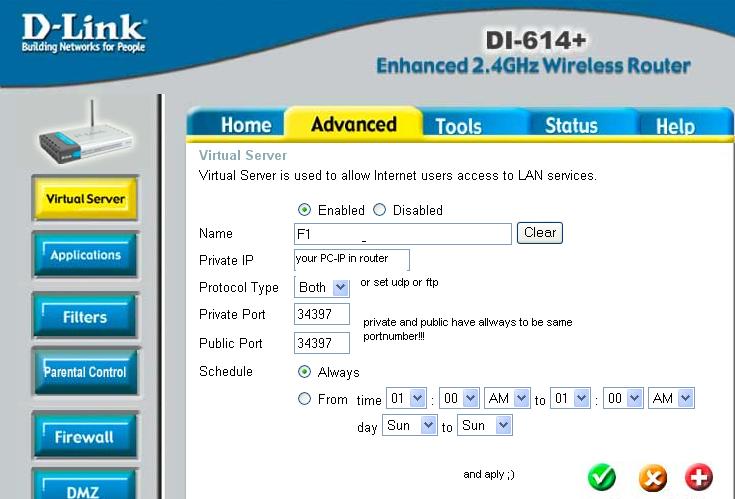Click the Private IP input field
735x499 pixels.
click(x=352, y=260)
